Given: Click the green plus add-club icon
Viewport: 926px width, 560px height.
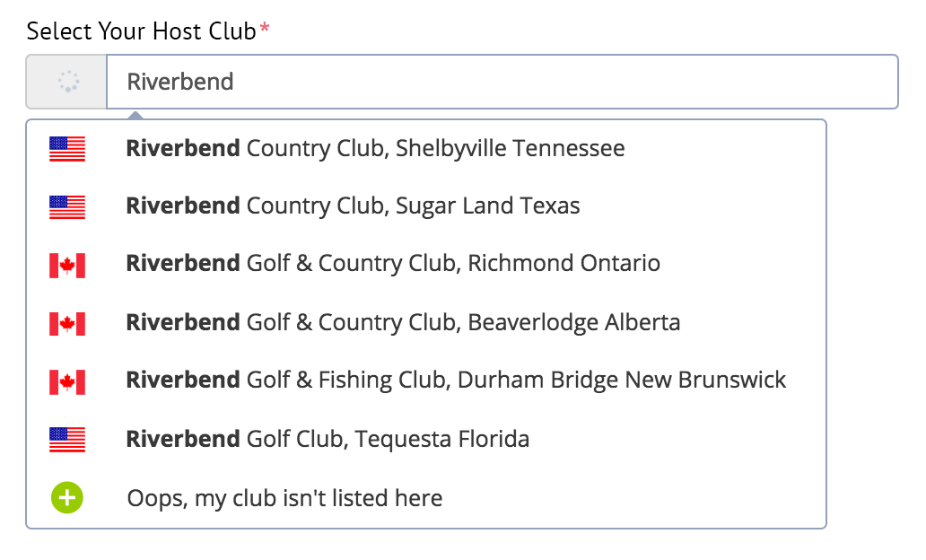Looking at the screenshot, I should [x=67, y=497].
